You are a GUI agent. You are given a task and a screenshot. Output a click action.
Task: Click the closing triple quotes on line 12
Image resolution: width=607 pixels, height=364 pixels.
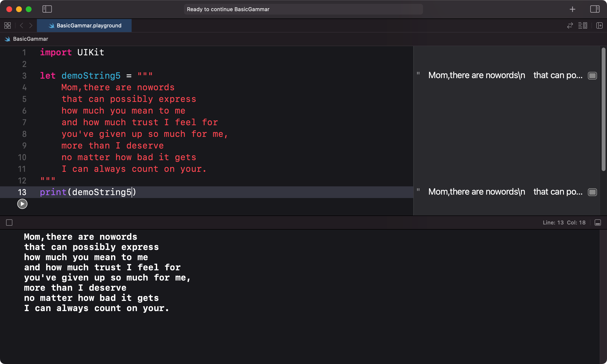click(48, 179)
